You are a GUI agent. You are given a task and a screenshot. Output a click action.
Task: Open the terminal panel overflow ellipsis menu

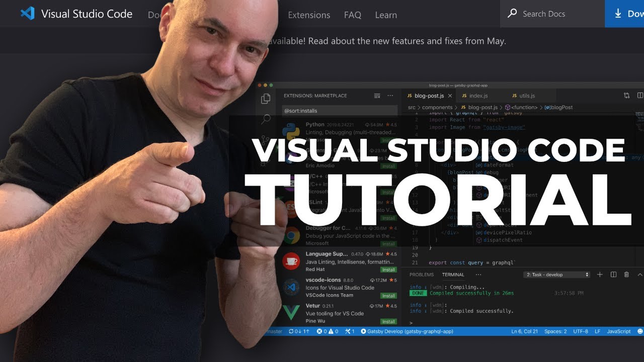coord(478,275)
